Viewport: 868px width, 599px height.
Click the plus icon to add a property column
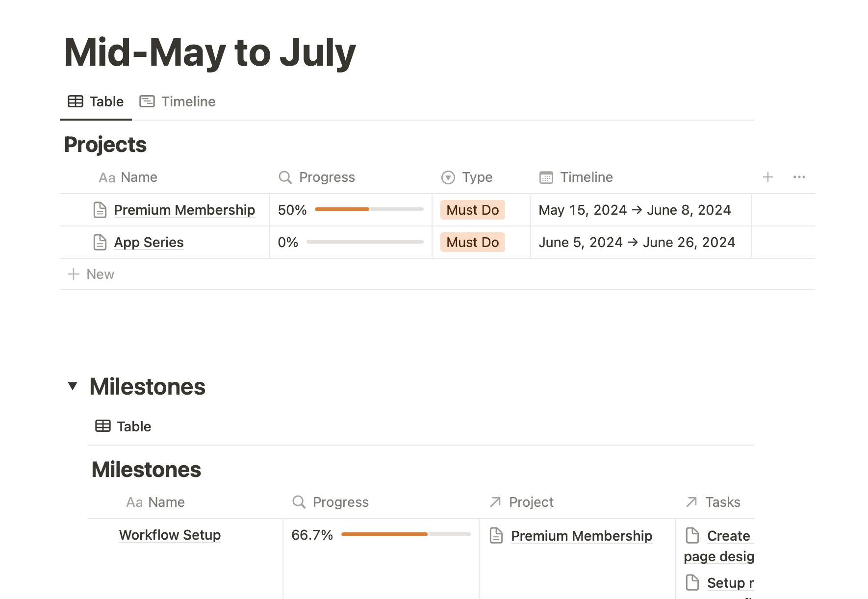(767, 177)
